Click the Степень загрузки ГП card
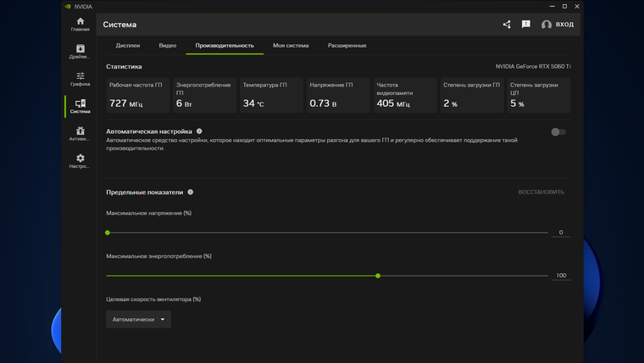This screenshot has height=363, width=644. pyautogui.click(x=472, y=95)
